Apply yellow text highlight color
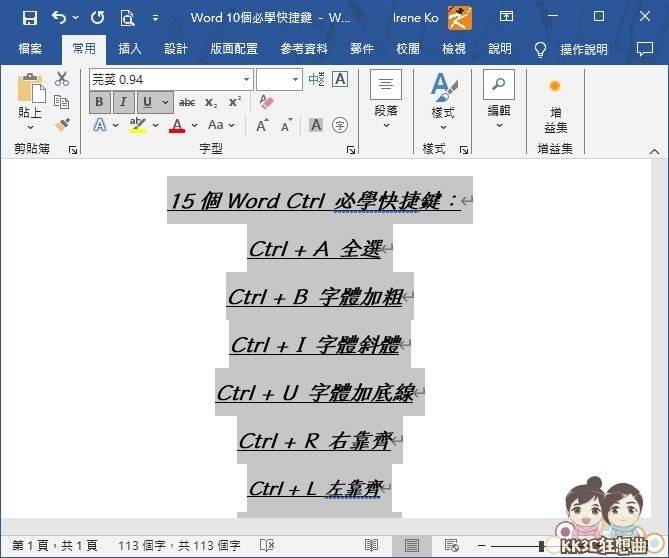The width and height of the screenshot is (669, 558). 137,125
